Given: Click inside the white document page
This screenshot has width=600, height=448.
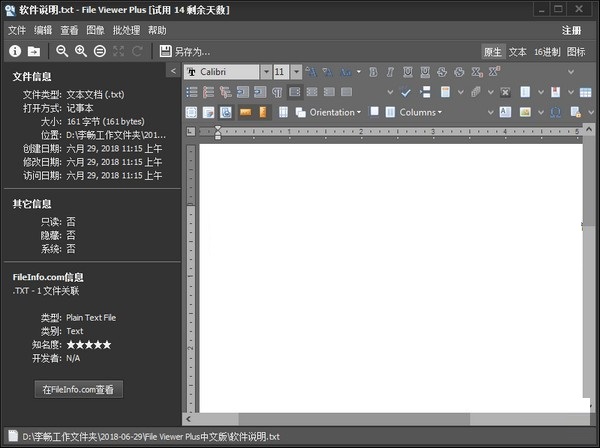Looking at the screenshot, I should pos(390,278).
